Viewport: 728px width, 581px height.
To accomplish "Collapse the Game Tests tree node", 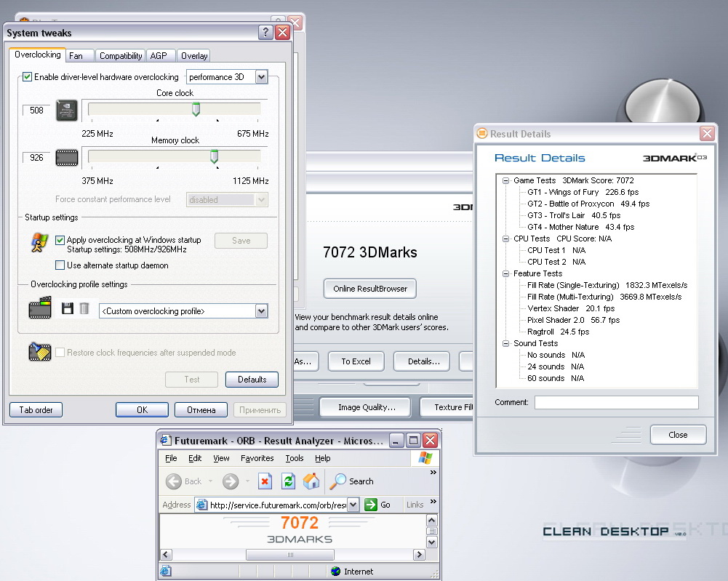I will click(505, 180).
